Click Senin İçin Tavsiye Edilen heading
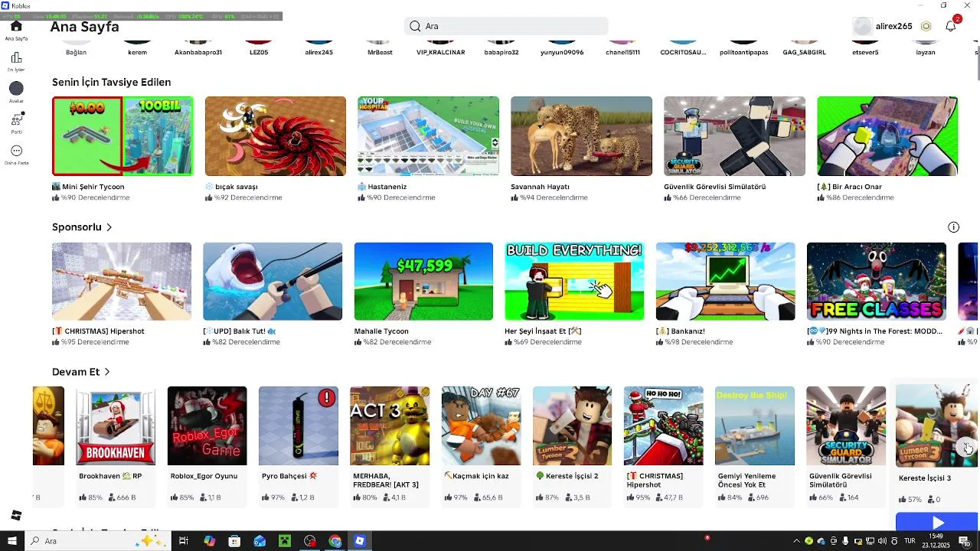 pyautogui.click(x=111, y=82)
